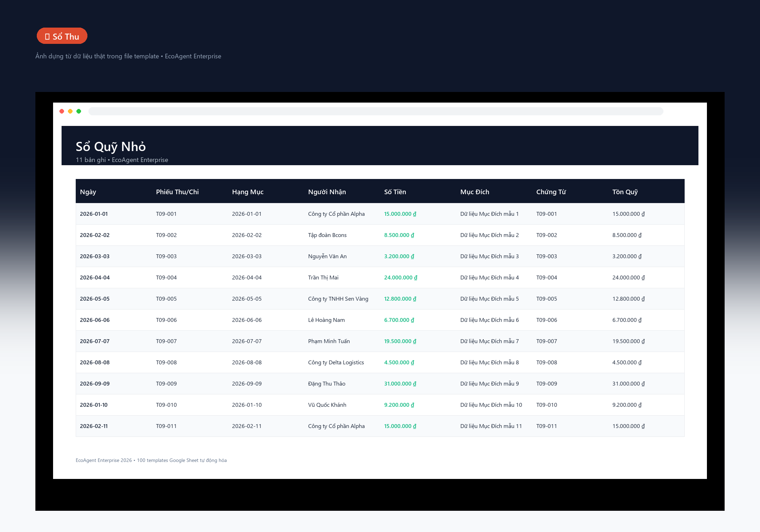Click voucher T09-006 in Phiếu Thu/Chi column
The height and width of the screenshot is (532, 760).
click(x=166, y=320)
